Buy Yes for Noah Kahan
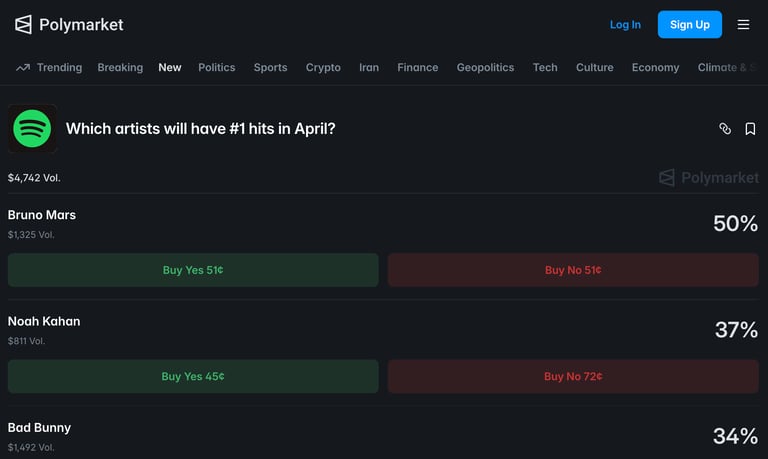 [193, 376]
